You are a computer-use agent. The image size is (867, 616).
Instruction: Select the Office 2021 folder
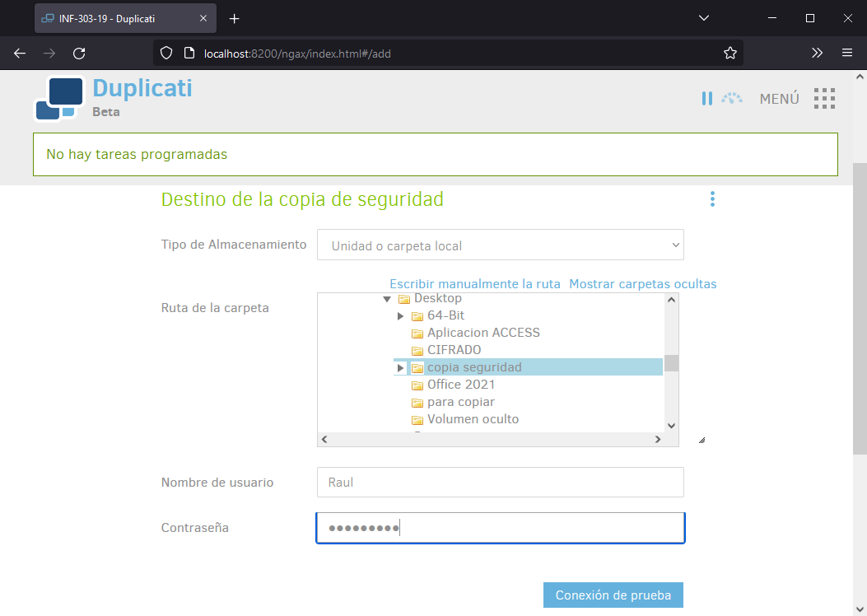pyautogui.click(x=460, y=385)
